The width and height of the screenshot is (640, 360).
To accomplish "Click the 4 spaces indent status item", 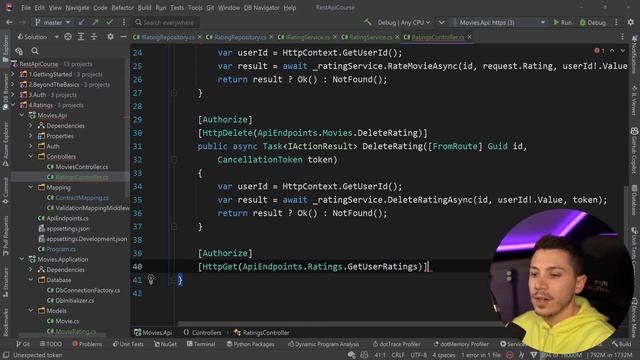I will point(443,356).
